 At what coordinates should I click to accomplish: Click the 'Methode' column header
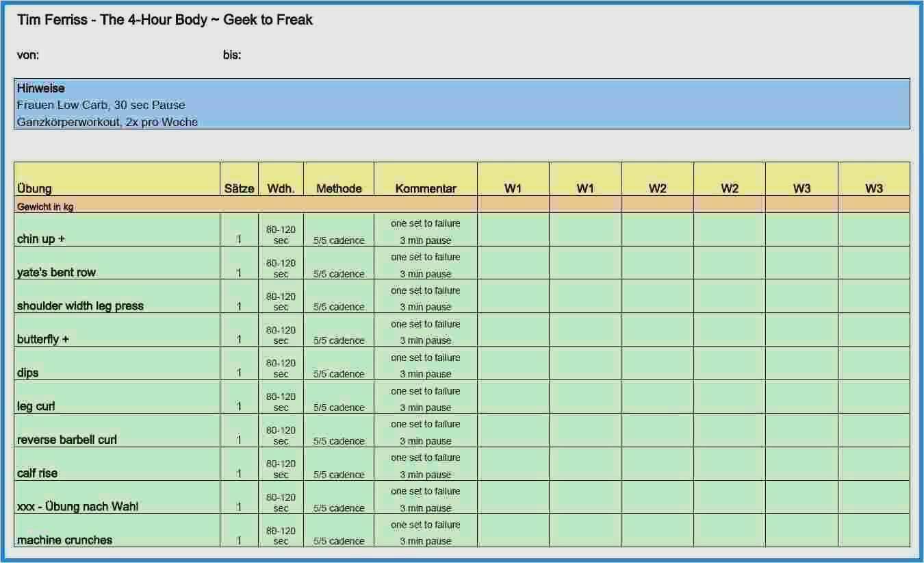point(339,188)
